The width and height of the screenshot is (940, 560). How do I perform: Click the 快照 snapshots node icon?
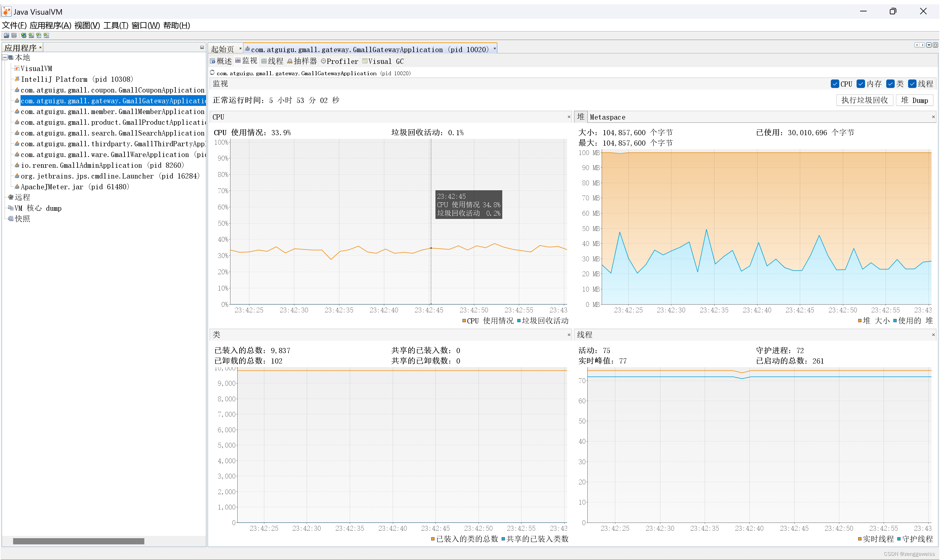pos(11,219)
